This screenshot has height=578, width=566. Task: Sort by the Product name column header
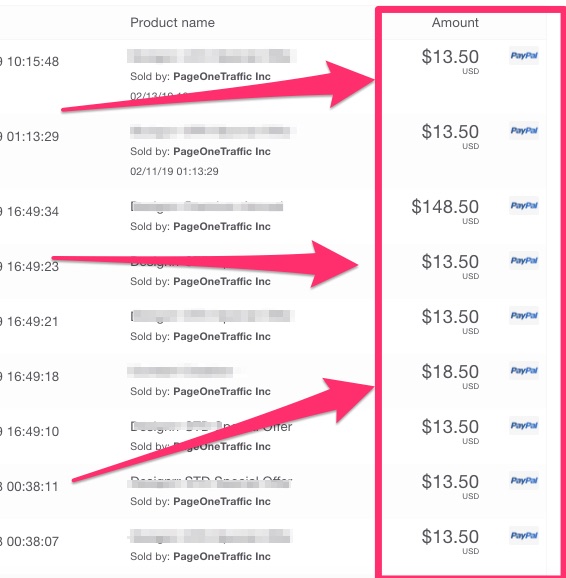[172, 22]
